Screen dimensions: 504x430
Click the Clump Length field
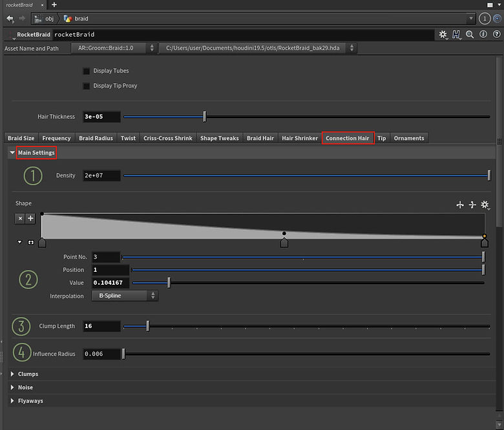[101, 326]
